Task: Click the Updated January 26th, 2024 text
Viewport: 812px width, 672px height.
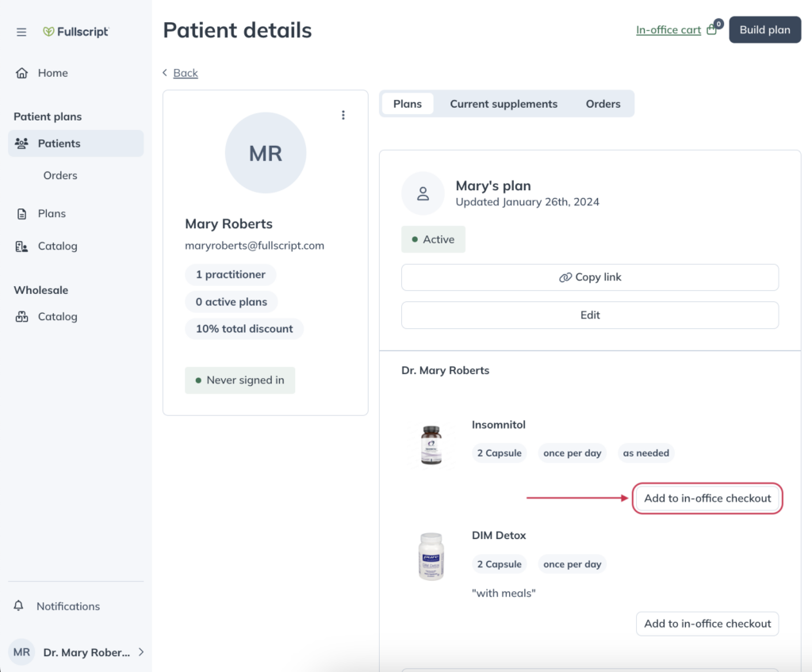Action: 527,202
